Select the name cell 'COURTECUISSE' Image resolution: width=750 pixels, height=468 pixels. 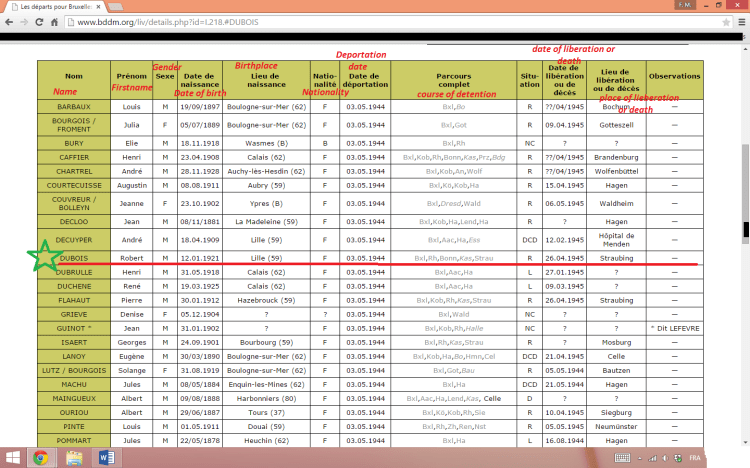pos(74,185)
